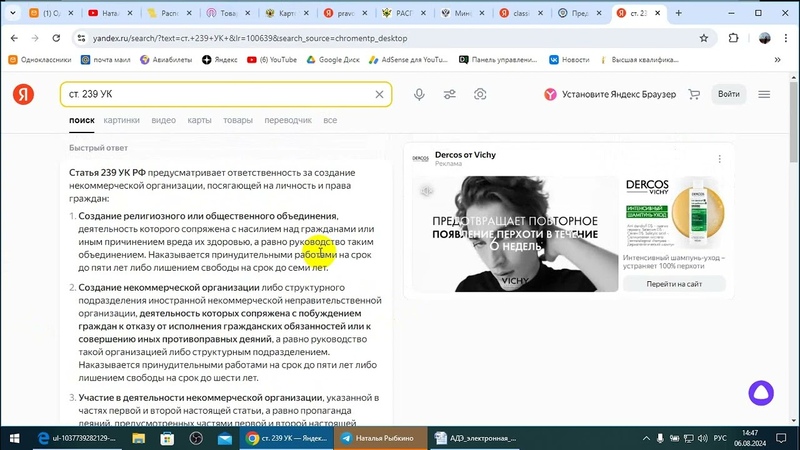
Task: Open the Панель управления bookmark
Action: [x=498, y=60]
